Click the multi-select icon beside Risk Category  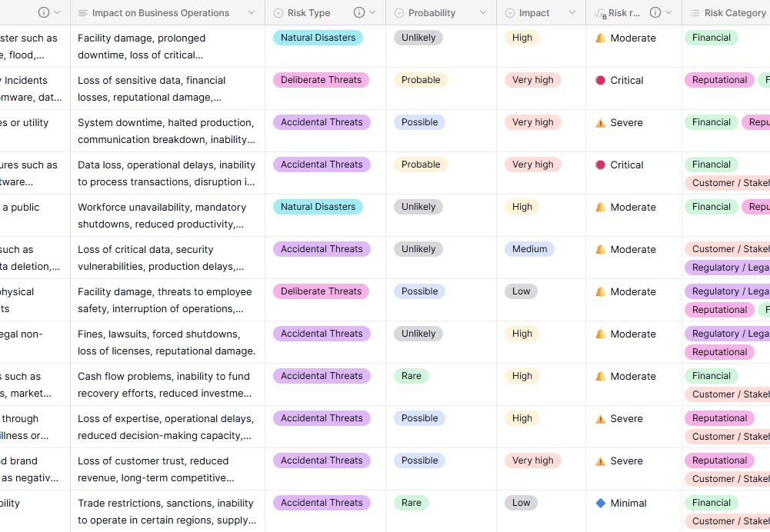[695, 13]
